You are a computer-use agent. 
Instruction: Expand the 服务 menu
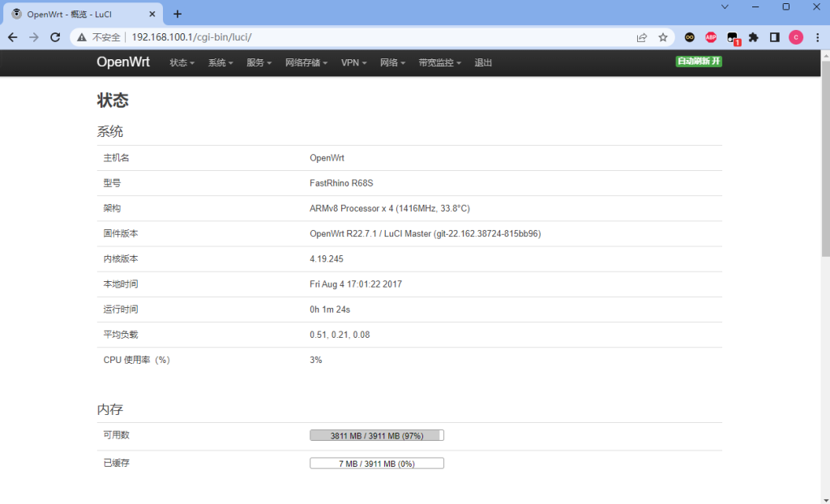(x=259, y=62)
